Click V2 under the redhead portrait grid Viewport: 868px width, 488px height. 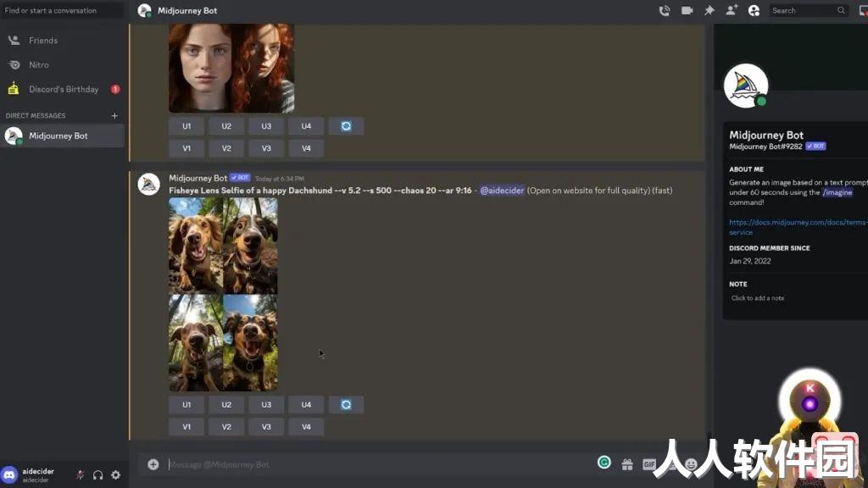pyautogui.click(x=226, y=148)
